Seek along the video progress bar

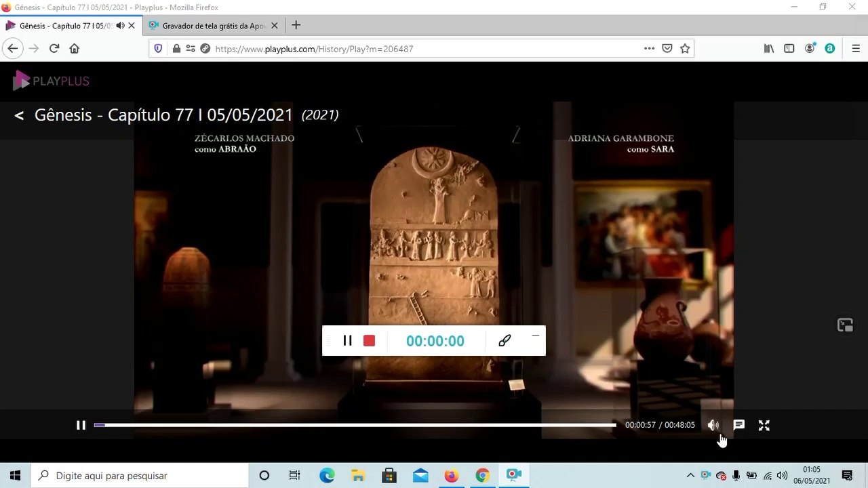(x=355, y=425)
